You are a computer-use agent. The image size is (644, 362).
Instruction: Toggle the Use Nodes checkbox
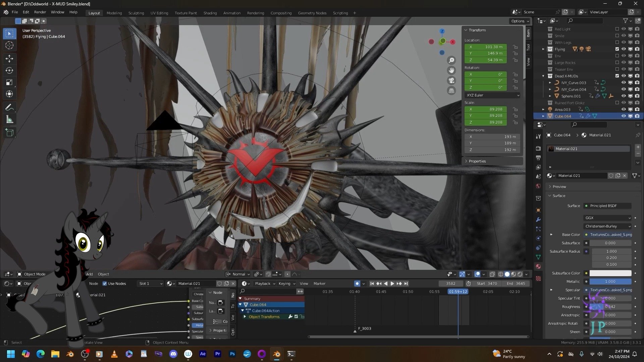point(105,284)
